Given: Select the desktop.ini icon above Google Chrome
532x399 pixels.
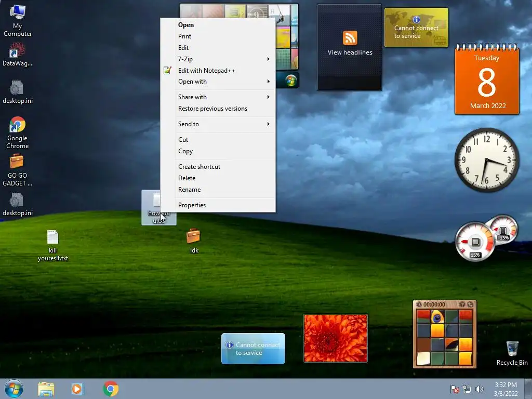Looking at the screenshot, I should [x=17, y=92].
